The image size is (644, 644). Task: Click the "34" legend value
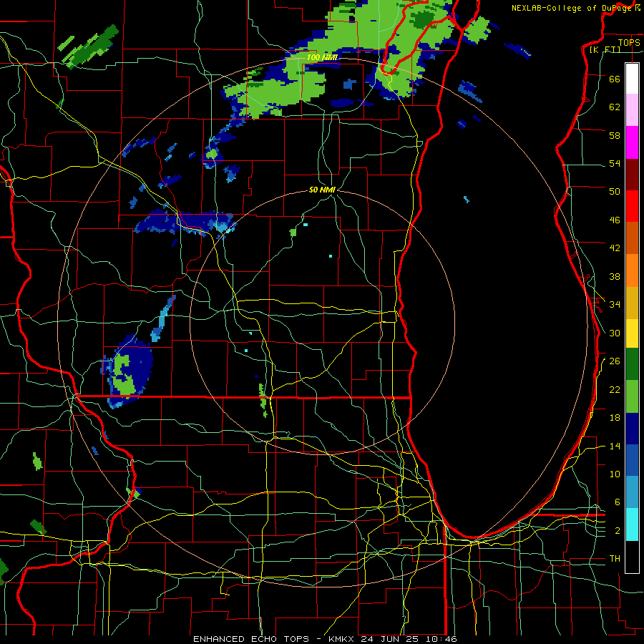click(x=615, y=305)
